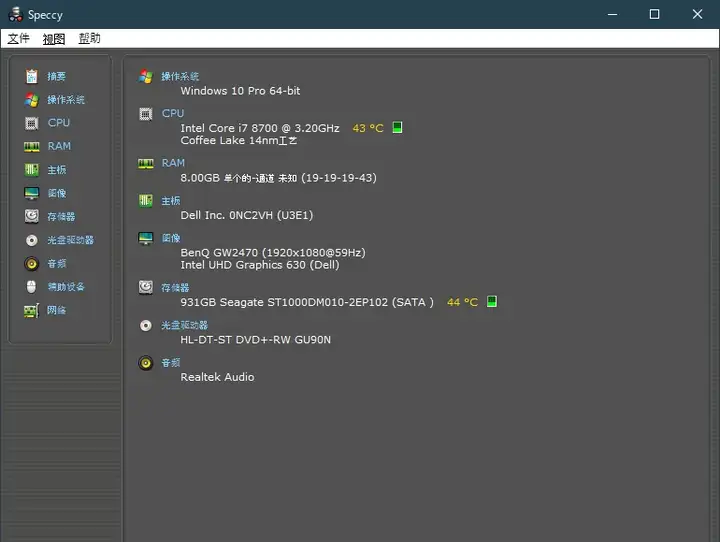
Task: Open 图像 heading in summary panel
Action: tap(170, 238)
